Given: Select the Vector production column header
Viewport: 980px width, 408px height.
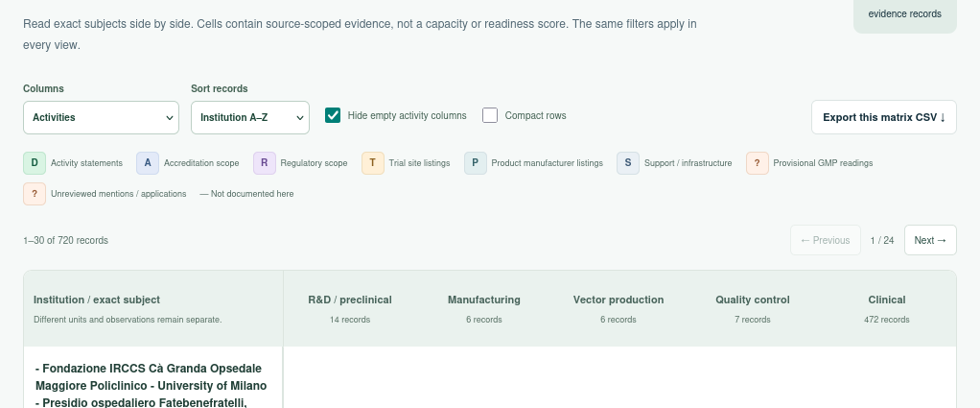Looking at the screenshot, I should 618,300.
